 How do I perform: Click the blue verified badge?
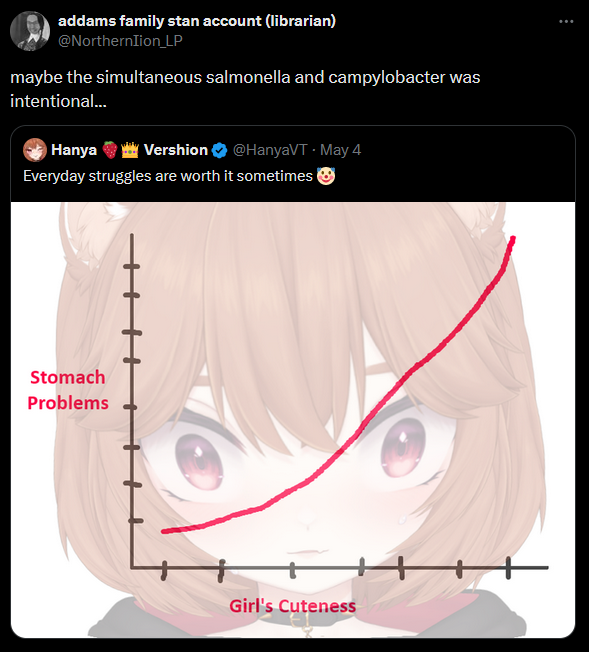click(220, 150)
